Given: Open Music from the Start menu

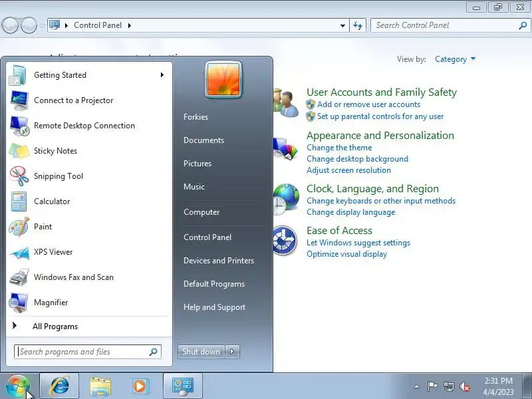Looking at the screenshot, I should pos(194,187).
